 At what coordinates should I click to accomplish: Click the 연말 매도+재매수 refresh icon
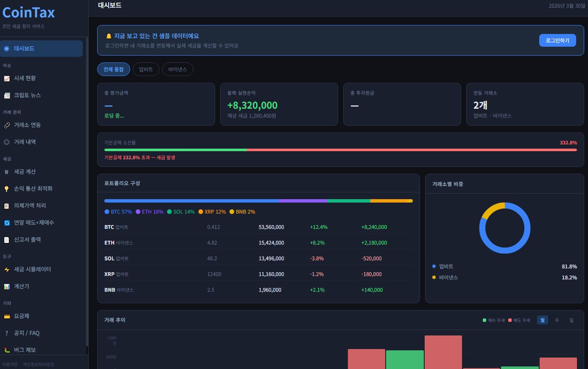[6, 223]
